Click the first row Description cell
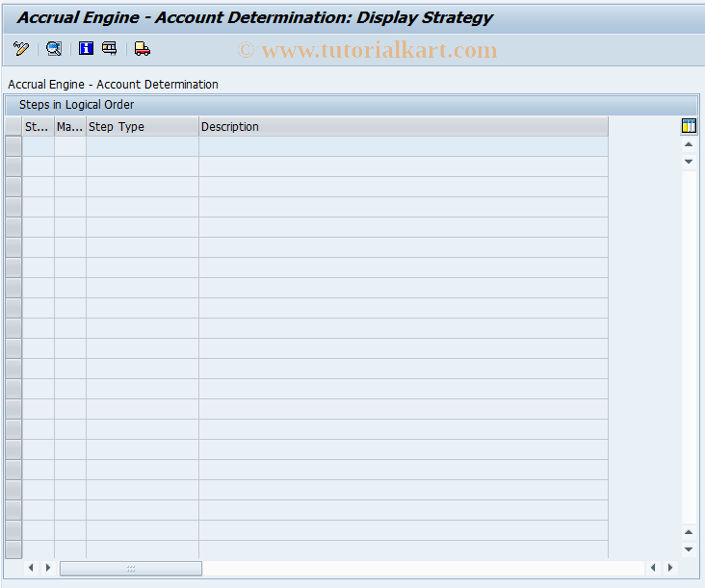This screenshot has width=705, height=588. [404, 146]
